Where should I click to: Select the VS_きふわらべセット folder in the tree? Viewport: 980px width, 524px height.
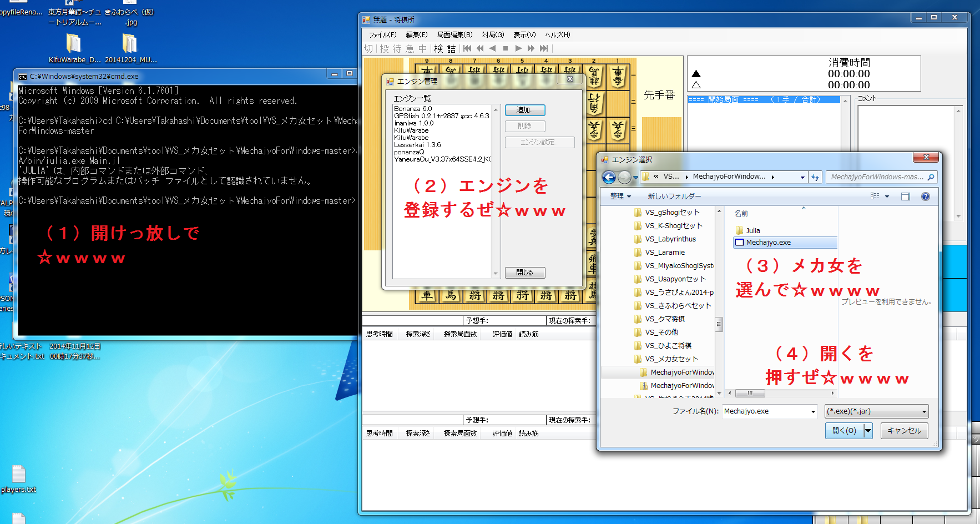[x=673, y=306]
